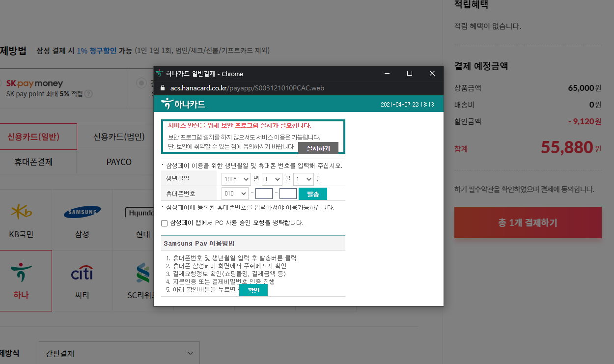Click the 발송 send button
The height and width of the screenshot is (364, 614).
313,194
